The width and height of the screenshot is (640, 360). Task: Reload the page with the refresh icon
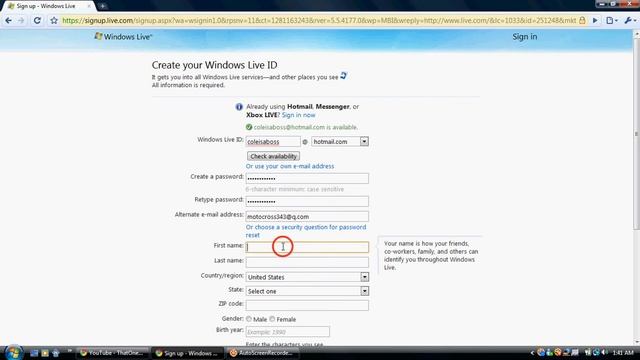37,20
